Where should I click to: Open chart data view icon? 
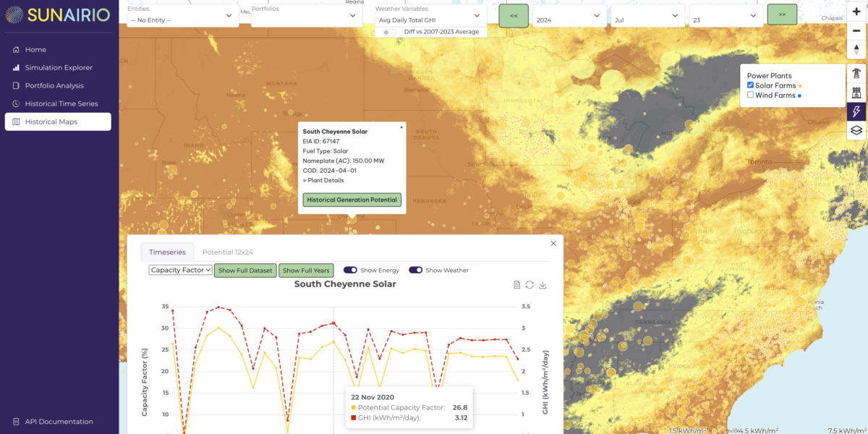coord(516,285)
